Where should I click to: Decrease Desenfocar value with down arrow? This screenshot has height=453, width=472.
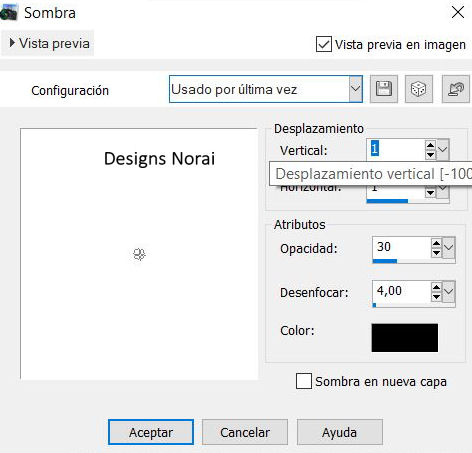point(436,297)
